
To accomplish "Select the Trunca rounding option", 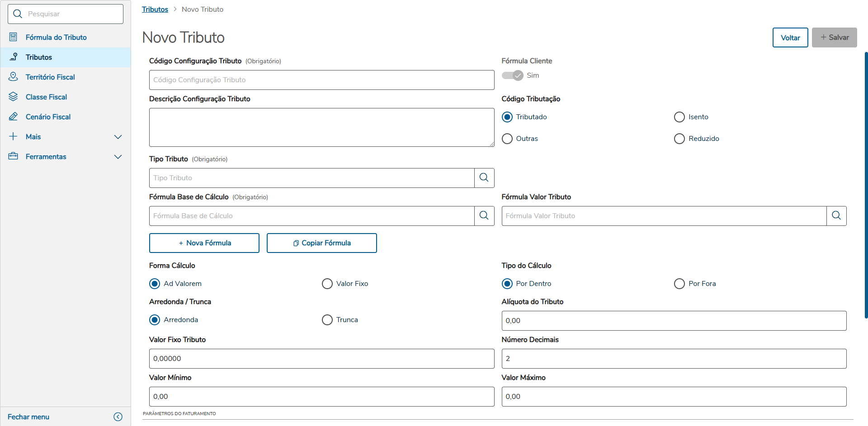I will tap(327, 320).
